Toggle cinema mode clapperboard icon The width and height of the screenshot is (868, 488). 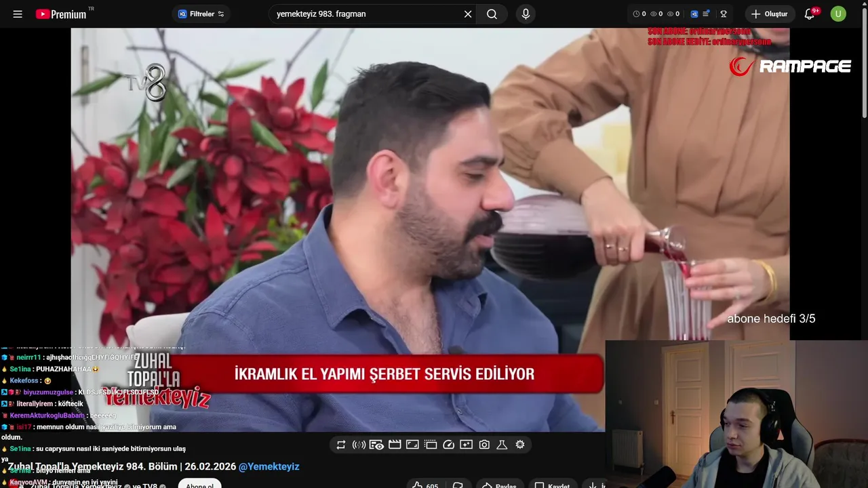coord(395,445)
